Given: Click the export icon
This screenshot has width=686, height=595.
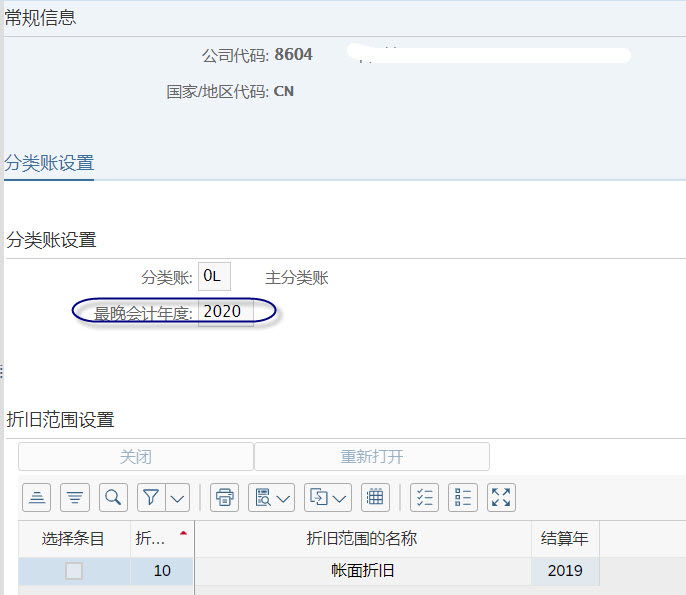Looking at the screenshot, I should tap(318, 497).
